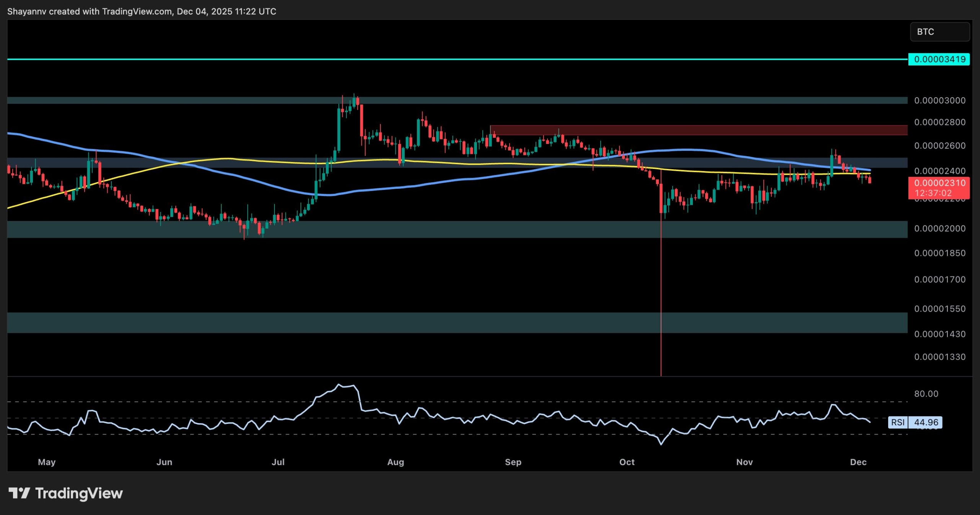This screenshot has width=980, height=515.
Task: Click the red supply zone rectangle
Action: point(698,130)
